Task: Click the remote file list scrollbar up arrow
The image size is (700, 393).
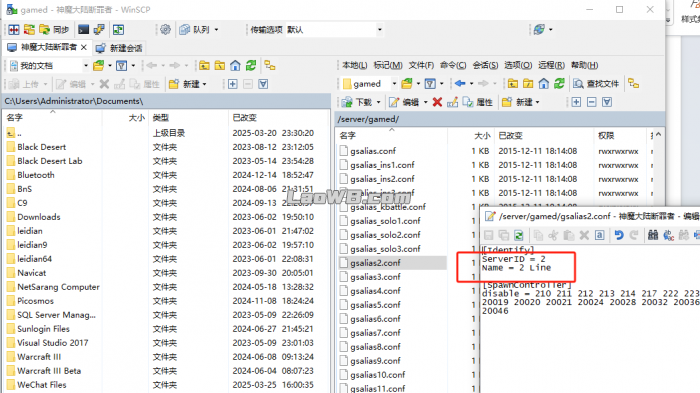Action: point(658,134)
